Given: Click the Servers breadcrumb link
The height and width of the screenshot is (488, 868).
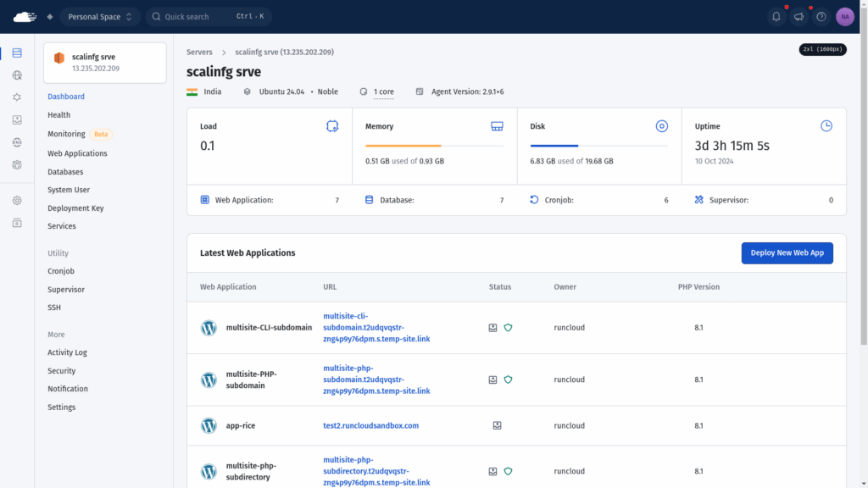Looking at the screenshot, I should coord(199,52).
